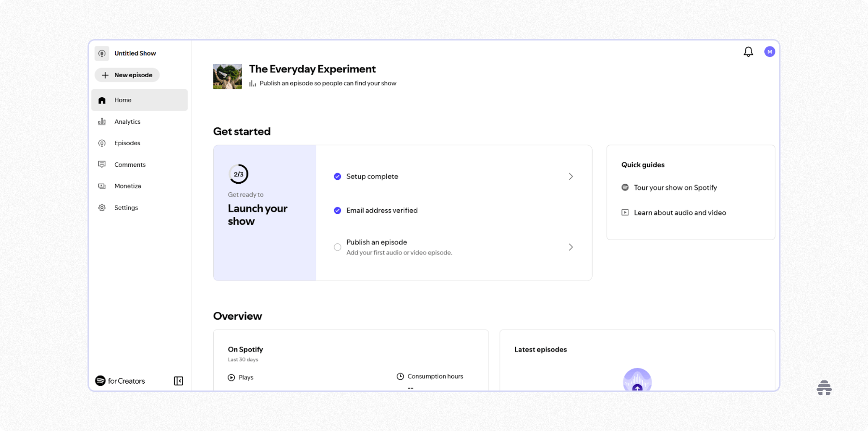Open the Monetize menu item
Screen dimensions: 868x431
click(x=139, y=186)
